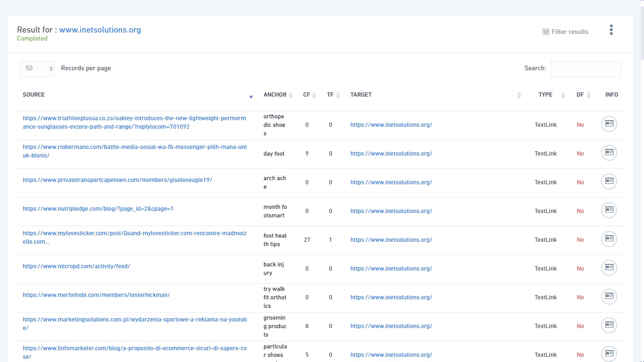Open info card for riobermano.com row

(609, 153)
